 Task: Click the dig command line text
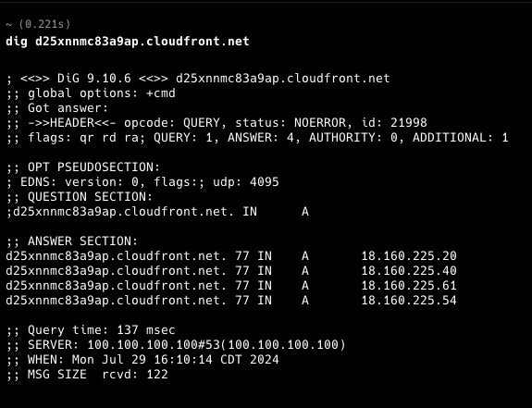click(128, 42)
